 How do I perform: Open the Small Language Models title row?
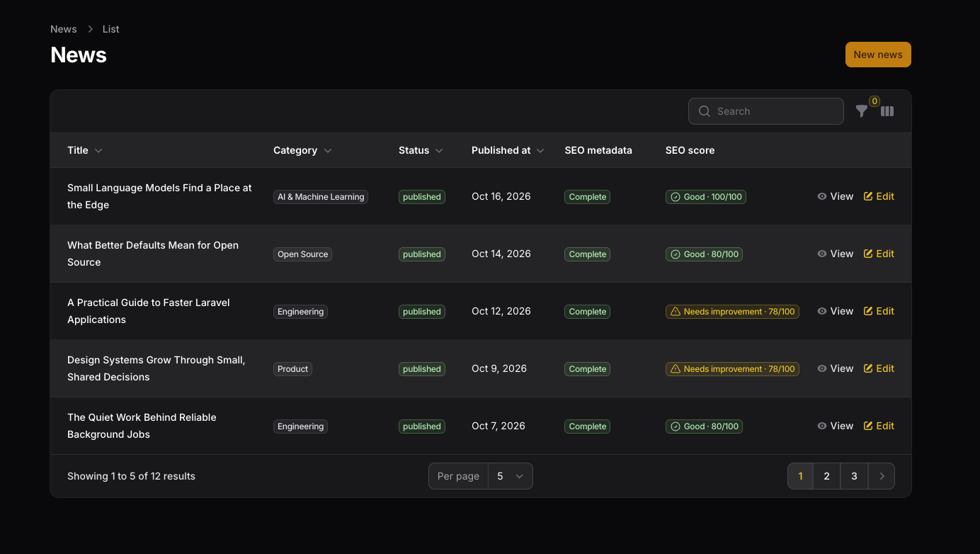click(159, 196)
